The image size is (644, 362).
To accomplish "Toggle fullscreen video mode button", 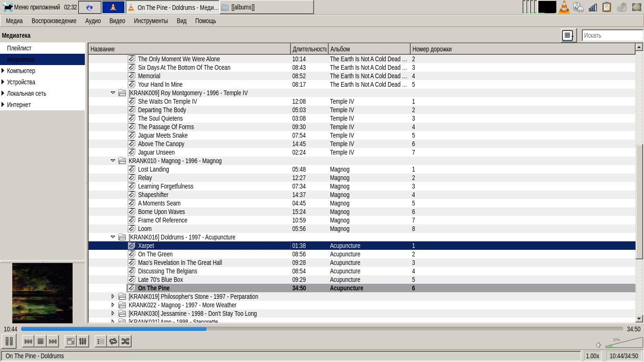I will (x=70, y=341).
